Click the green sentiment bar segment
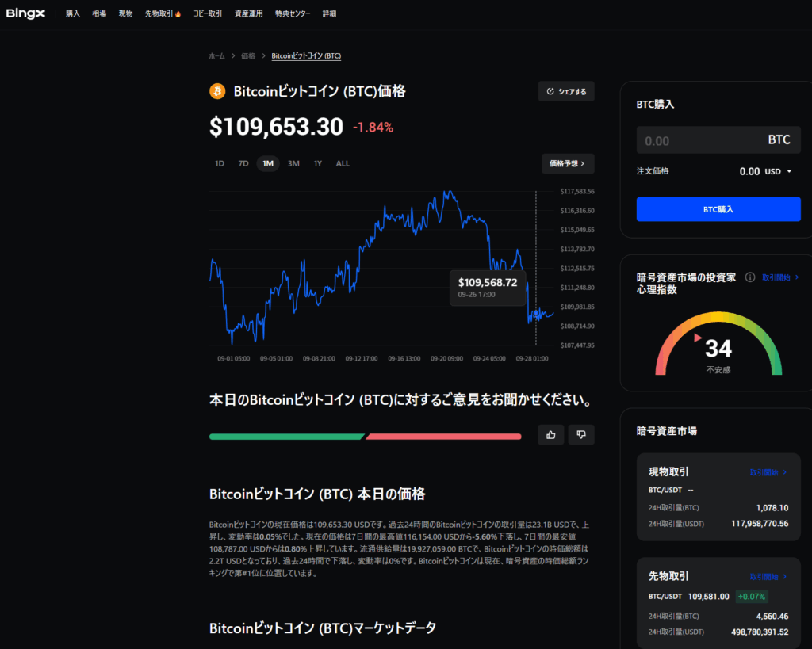 point(285,436)
